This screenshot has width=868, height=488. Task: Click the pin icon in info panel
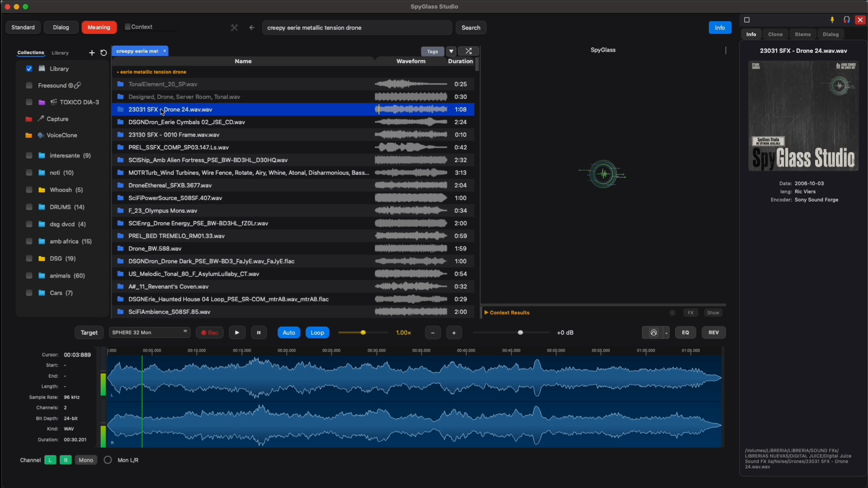[832, 20]
